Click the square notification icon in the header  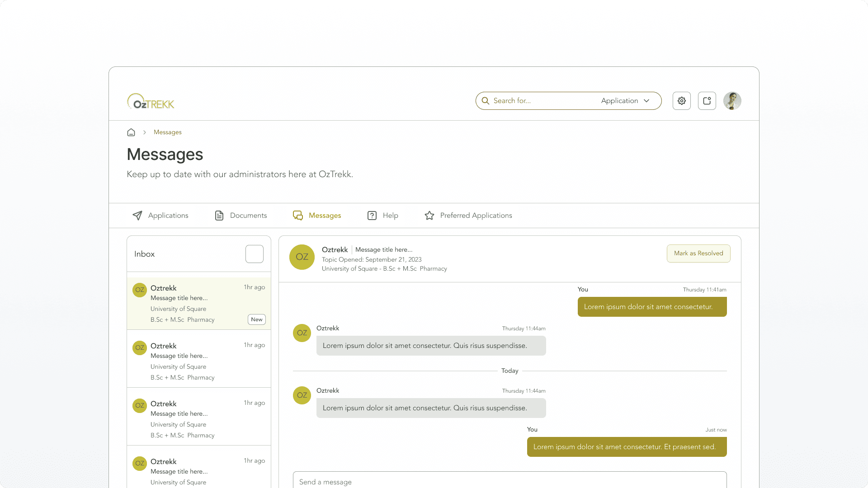707,101
